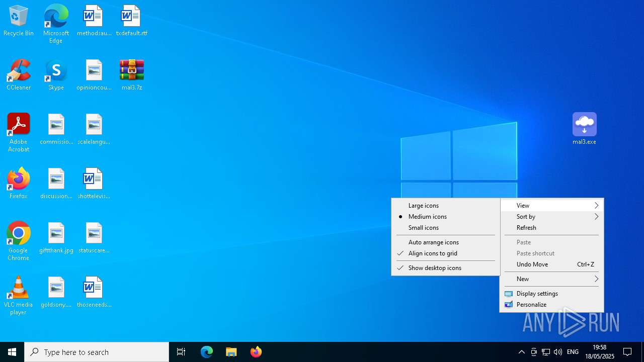Select the goldsony... image file icon

(56, 293)
